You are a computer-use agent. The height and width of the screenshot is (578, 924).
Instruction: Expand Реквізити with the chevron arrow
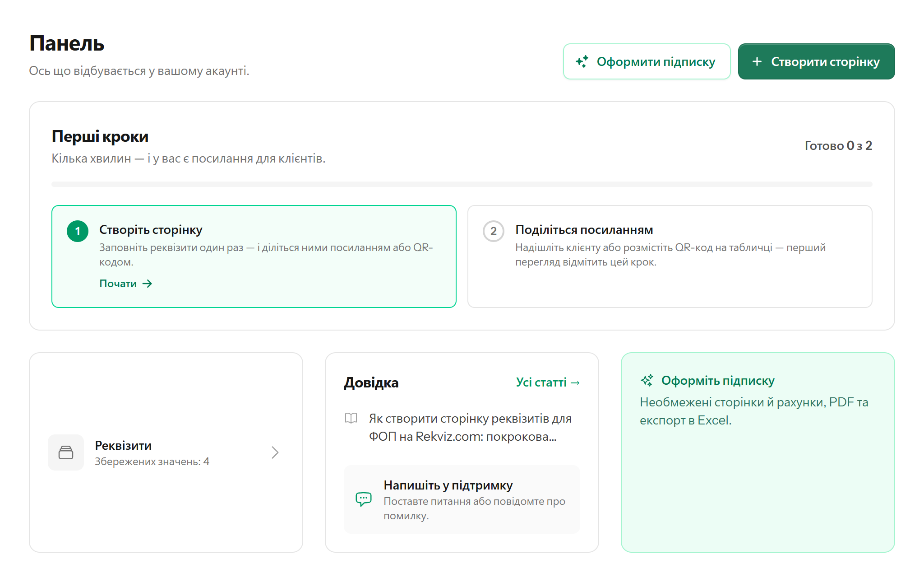pyautogui.click(x=275, y=452)
